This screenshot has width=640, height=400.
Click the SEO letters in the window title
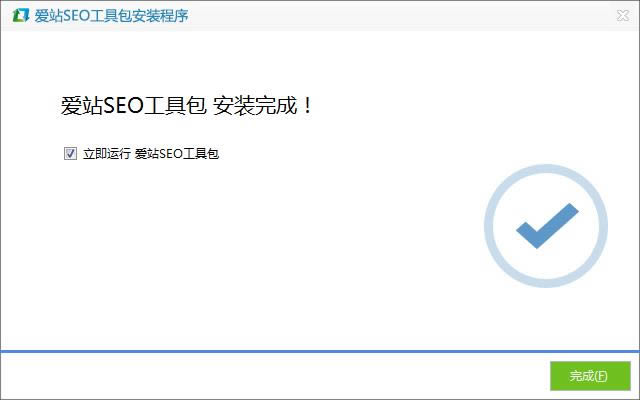tap(76, 16)
